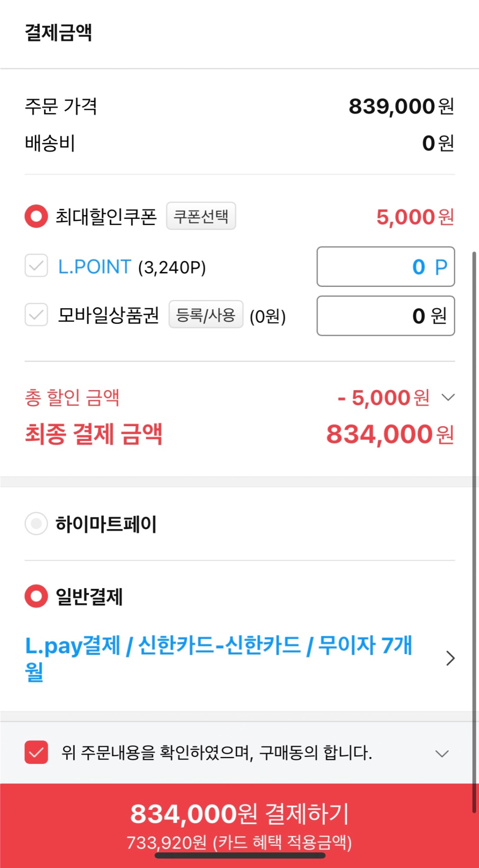Screen dimensions: 479x868
Task: Click the 모바일상품권 amount input field
Action: coord(385,316)
